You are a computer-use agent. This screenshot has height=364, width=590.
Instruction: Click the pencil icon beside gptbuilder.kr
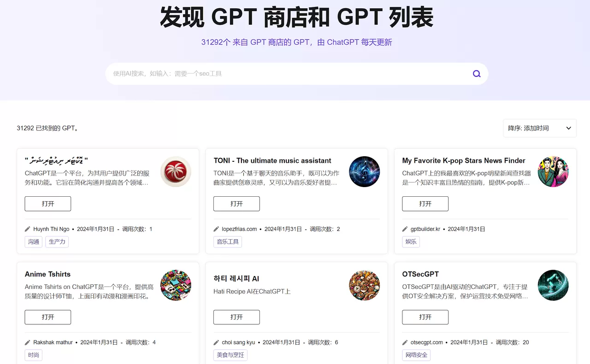tap(404, 229)
